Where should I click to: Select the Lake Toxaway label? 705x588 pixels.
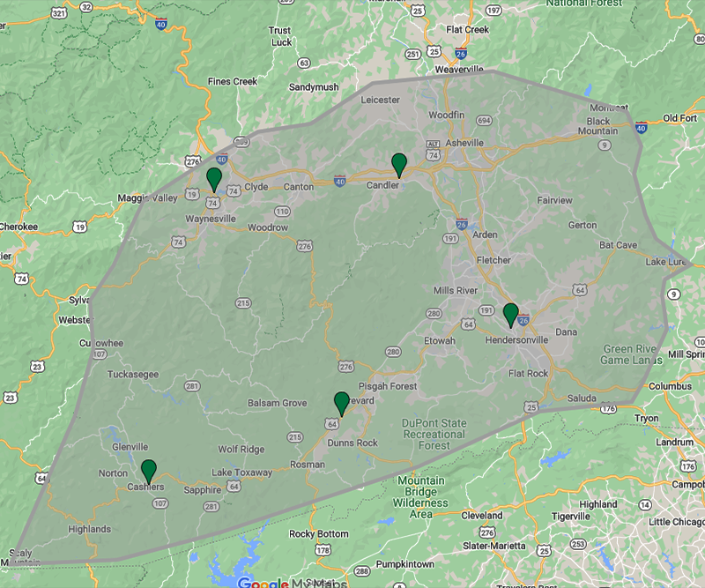click(x=241, y=473)
